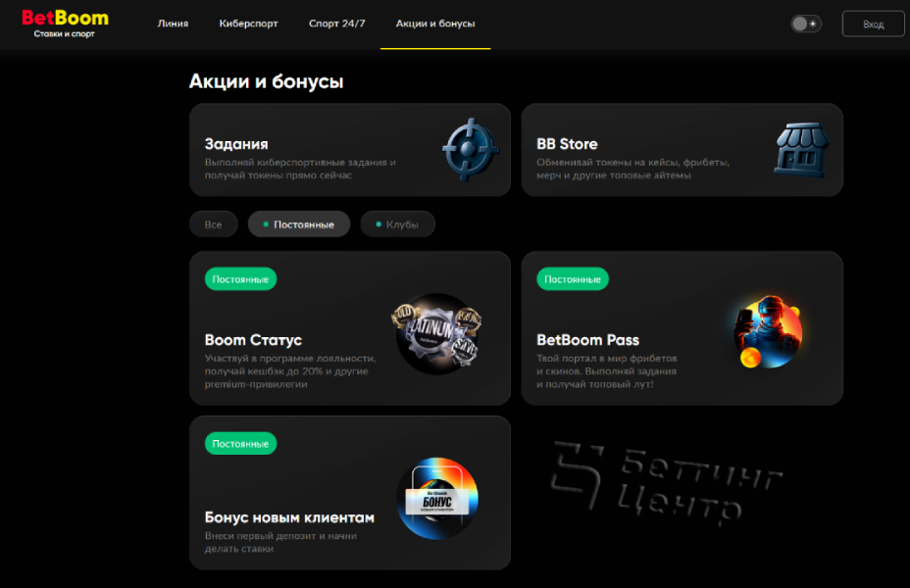Click Постоянные badge on Boom Статус card

tap(240, 279)
